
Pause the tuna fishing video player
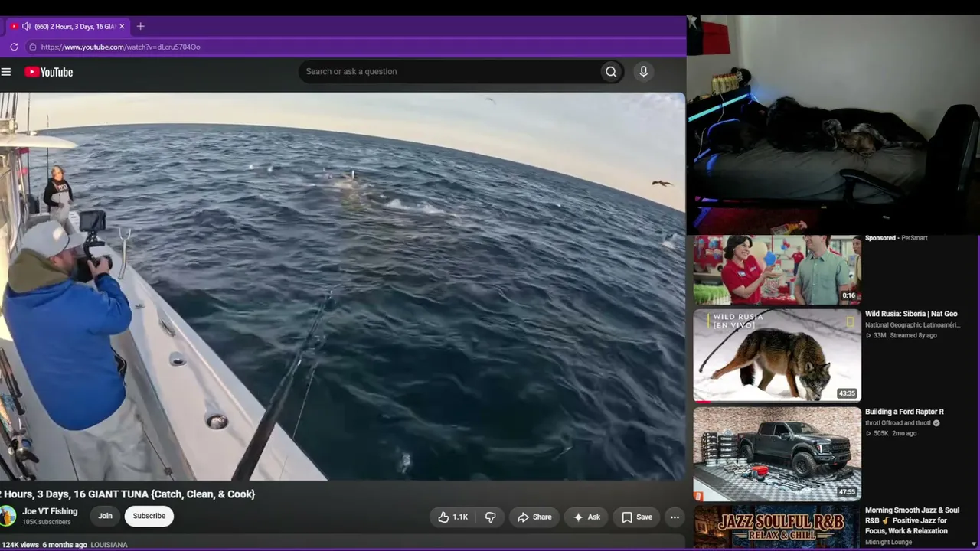[x=342, y=286]
